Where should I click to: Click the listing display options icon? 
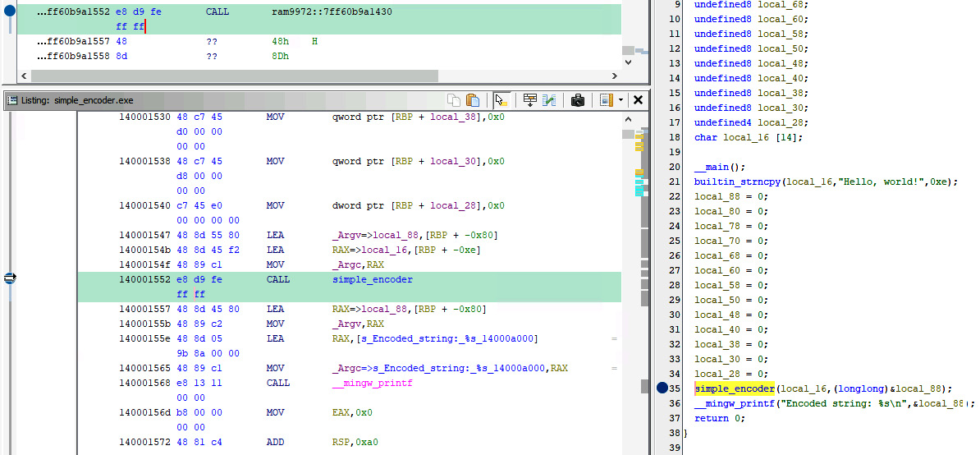(607, 100)
